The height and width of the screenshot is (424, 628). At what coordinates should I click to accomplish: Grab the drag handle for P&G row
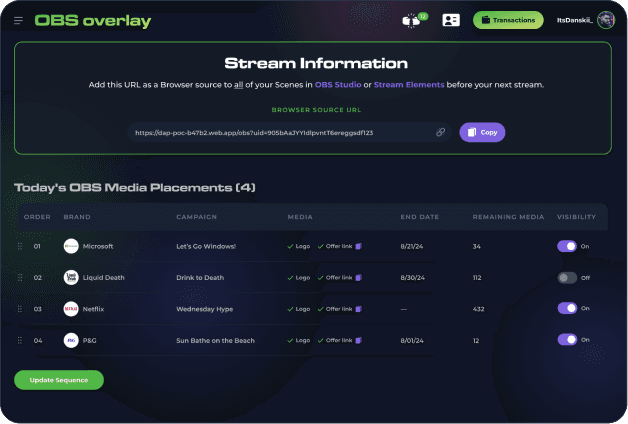[x=20, y=340]
